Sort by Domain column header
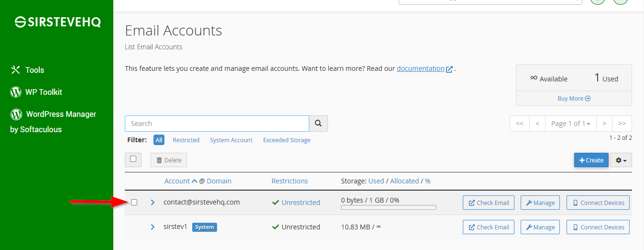 tap(219, 181)
